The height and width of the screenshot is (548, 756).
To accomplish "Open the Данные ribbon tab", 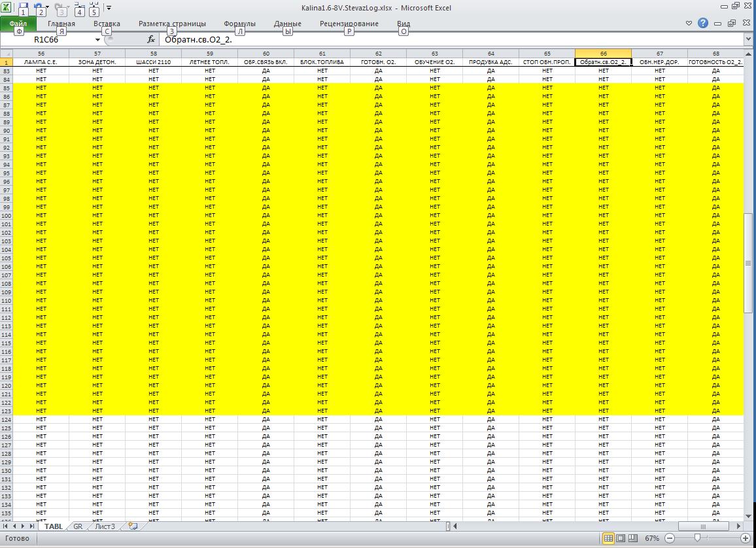I will click(x=288, y=24).
